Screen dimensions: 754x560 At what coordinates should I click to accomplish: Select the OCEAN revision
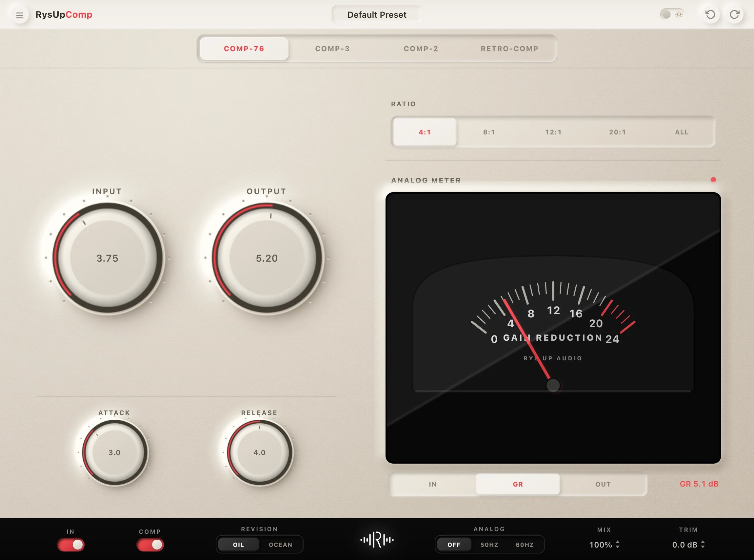coord(281,544)
